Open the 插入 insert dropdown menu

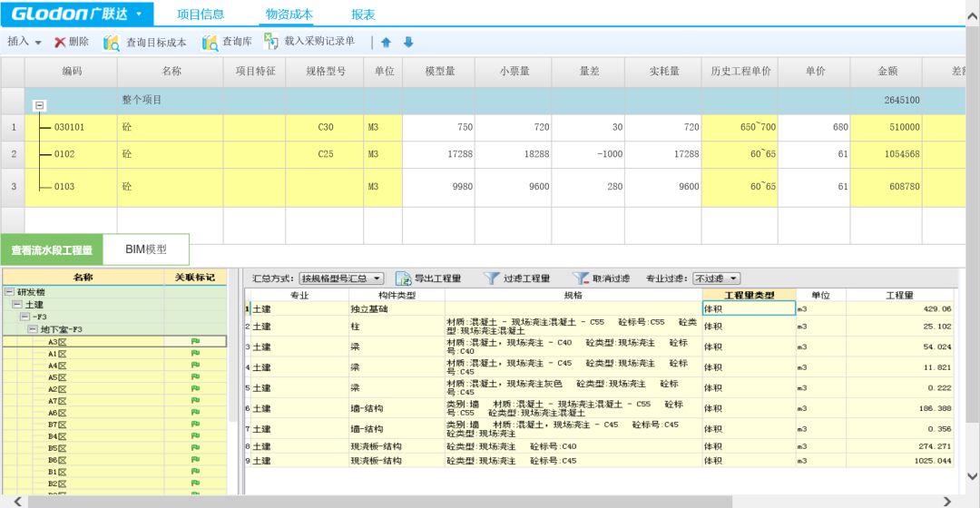tap(25, 42)
